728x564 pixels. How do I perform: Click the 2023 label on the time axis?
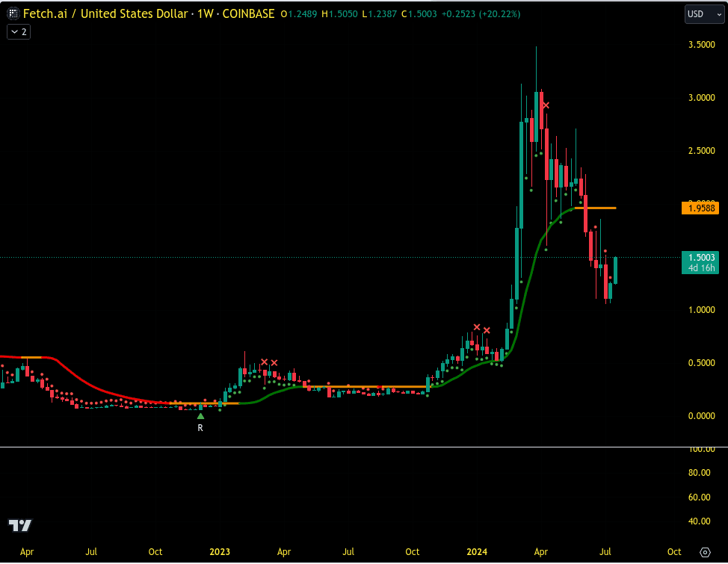220,552
